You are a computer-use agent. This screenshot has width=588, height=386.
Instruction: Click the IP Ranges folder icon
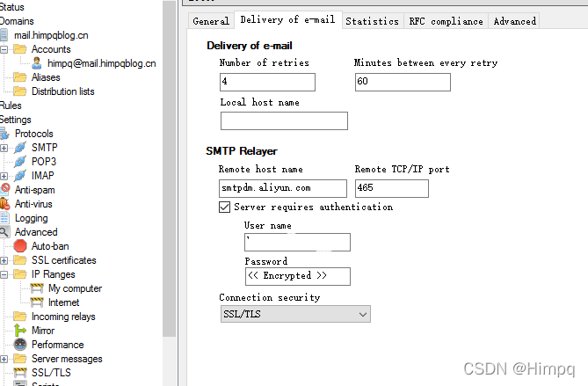point(20,274)
